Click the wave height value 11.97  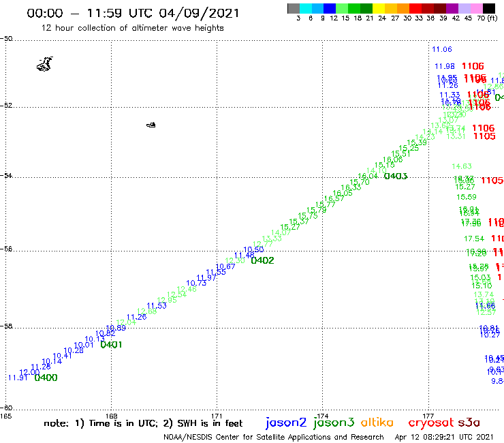coord(206,277)
